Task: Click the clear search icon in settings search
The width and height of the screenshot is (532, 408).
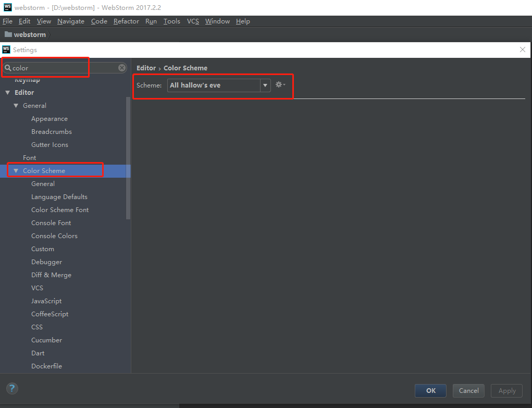Action: 121,67
